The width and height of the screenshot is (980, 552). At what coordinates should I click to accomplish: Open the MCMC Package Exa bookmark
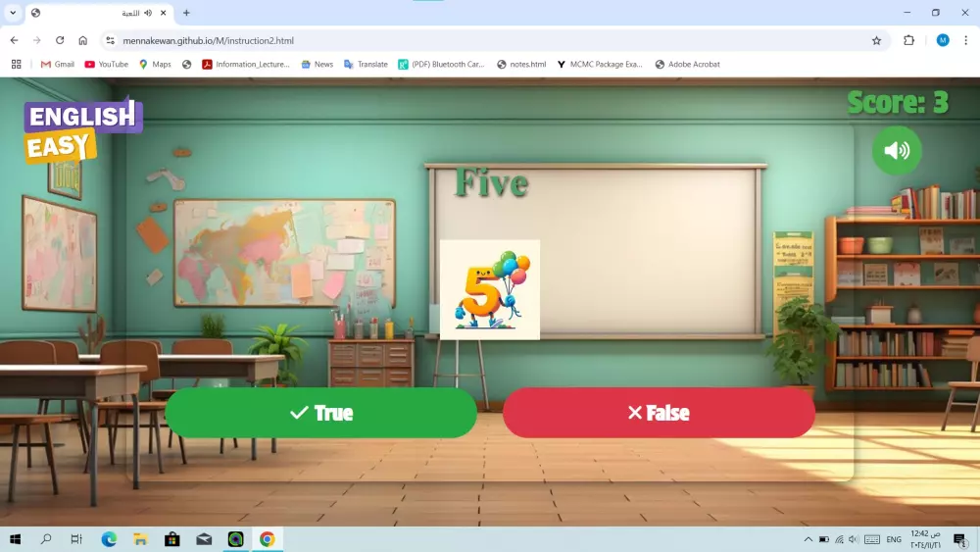pos(600,65)
